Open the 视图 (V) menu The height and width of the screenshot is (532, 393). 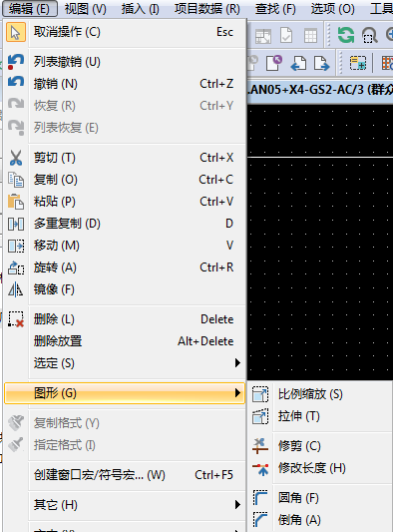[x=85, y=8]
